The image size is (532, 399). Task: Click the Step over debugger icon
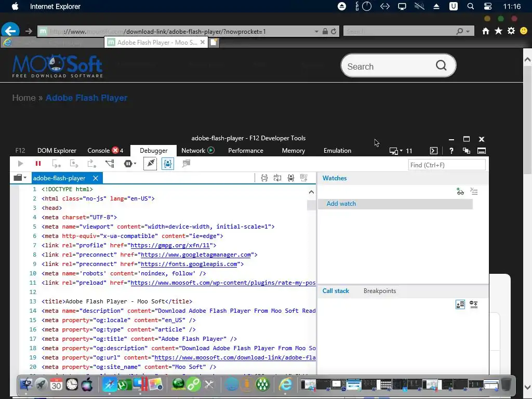point(74,164)
